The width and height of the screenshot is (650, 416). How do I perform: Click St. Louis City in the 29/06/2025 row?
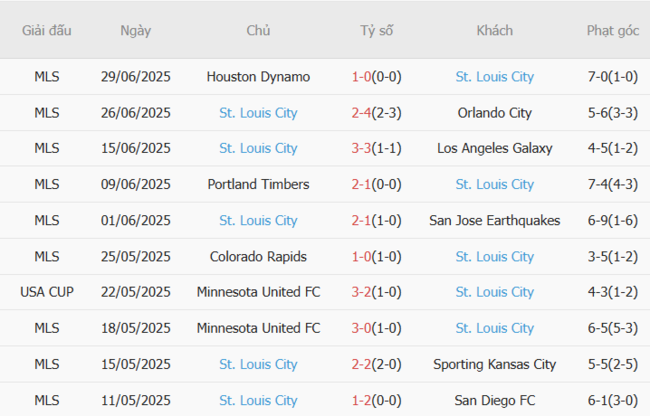coord(494,76)
